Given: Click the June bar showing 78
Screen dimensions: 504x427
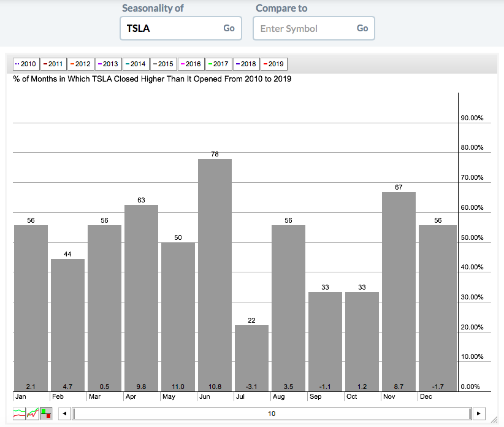Looking at the screenshot, I should click(215, 275).
